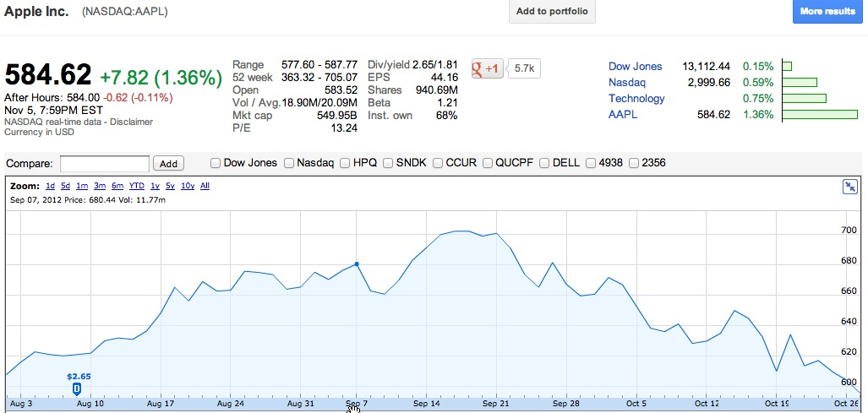Click the Add compare button

coord(168,164)
